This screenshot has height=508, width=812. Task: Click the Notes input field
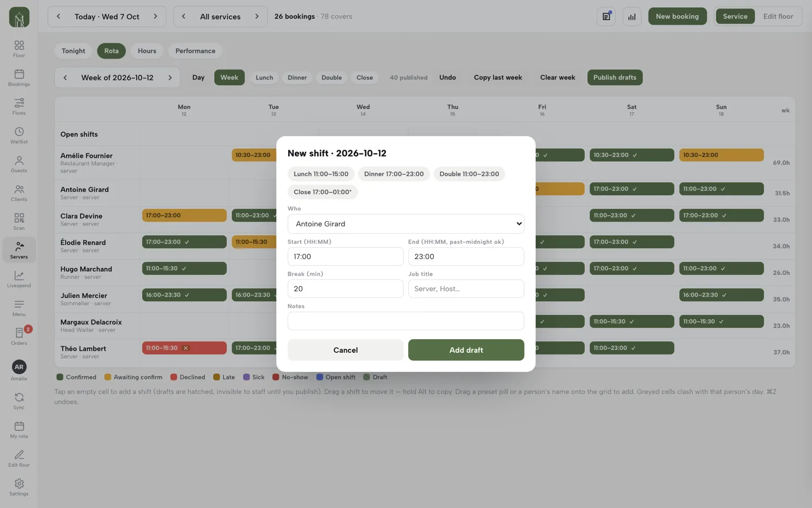pyautogui.click(x=406, y=321)
